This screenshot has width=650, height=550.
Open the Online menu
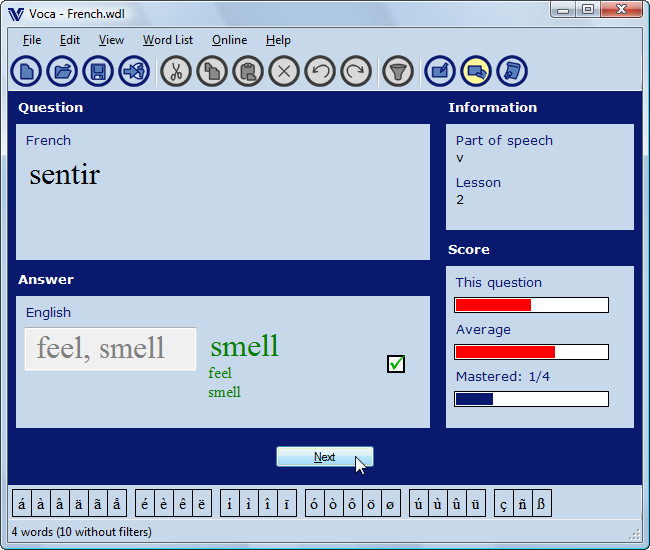[229, 40]
